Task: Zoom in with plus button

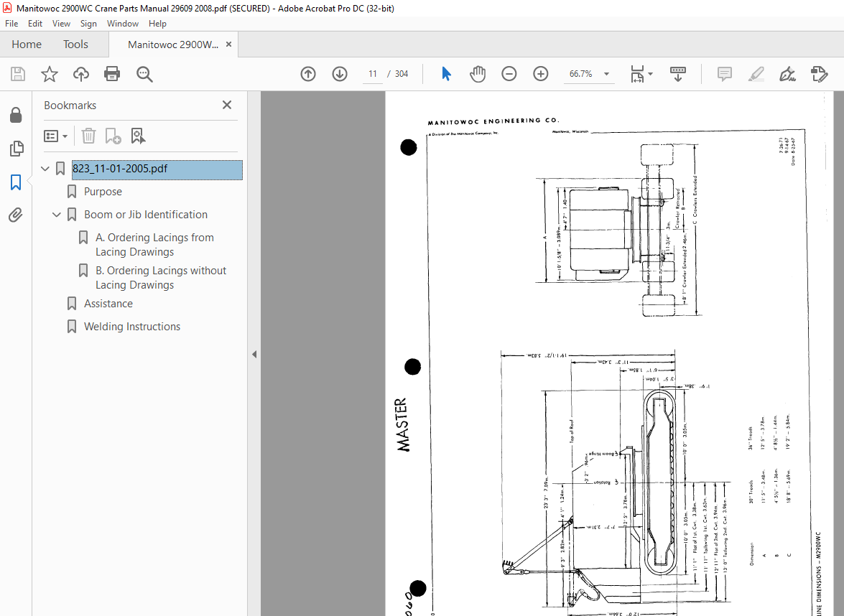Action: (540, 74)
